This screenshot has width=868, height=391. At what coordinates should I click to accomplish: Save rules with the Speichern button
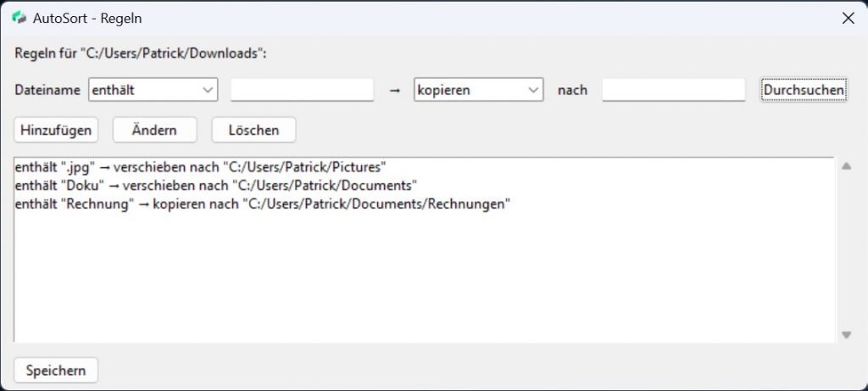[56, 371]
